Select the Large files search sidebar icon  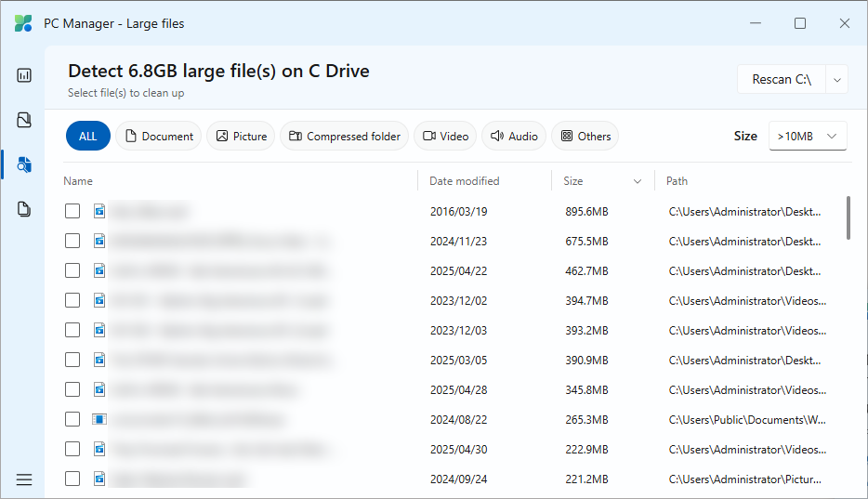pyautogui.click(x=24, y=164)
